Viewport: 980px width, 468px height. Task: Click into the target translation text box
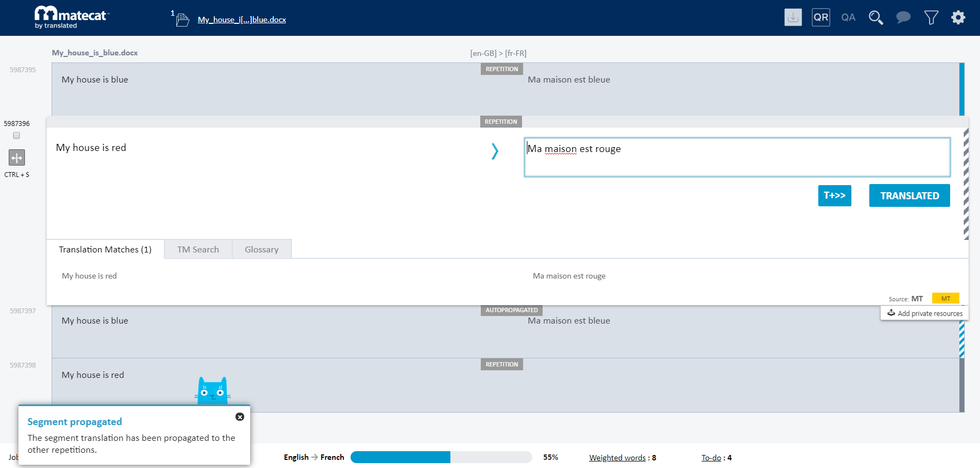pos(737,157)
